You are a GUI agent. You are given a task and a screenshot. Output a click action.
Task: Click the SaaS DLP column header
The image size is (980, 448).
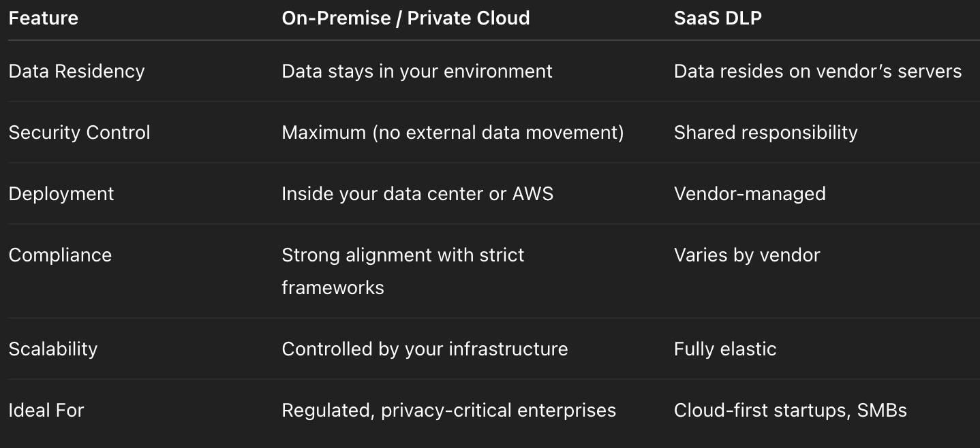coord(718,18)
